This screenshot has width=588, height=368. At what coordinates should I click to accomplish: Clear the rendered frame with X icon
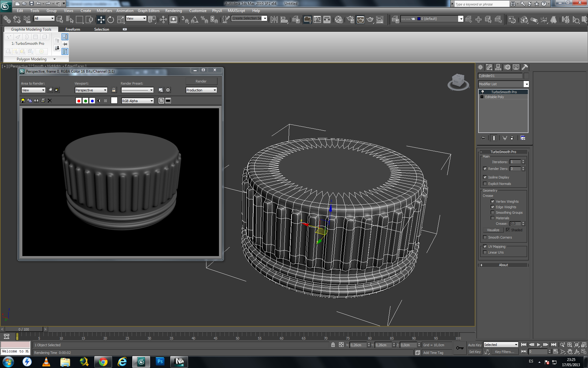pyautogui.click(x=50, y=101)
